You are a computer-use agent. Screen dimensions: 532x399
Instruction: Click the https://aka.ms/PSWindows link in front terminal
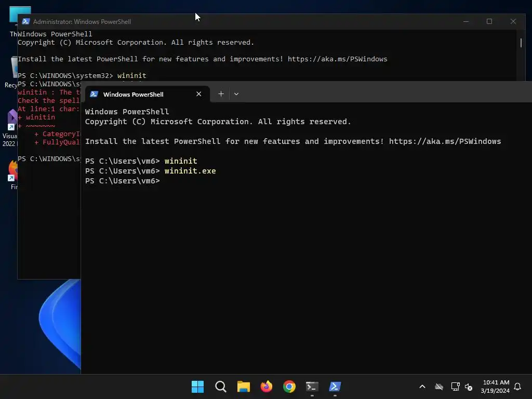click(445, 141)
